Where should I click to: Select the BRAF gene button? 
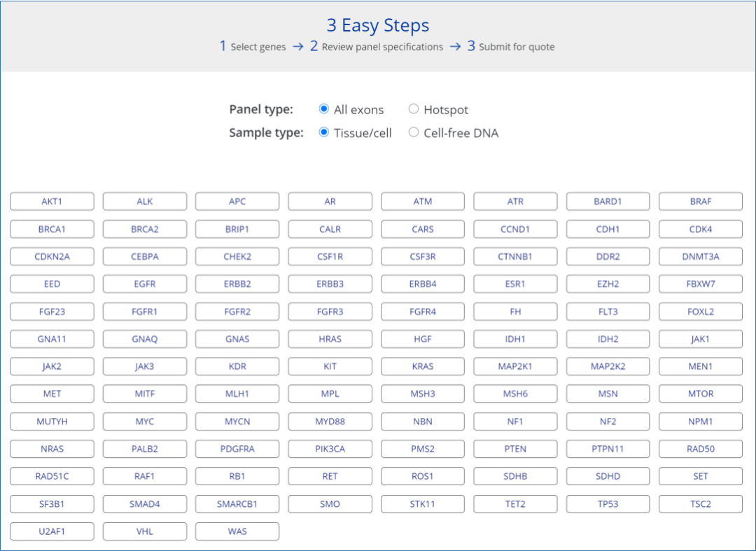click(701, 202)
